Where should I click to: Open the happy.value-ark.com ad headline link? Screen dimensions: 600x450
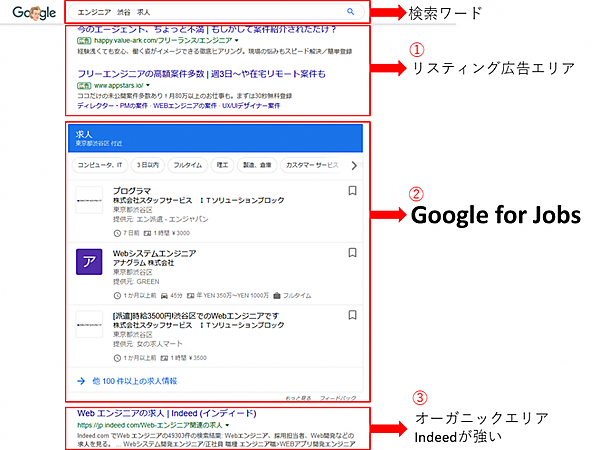(x=207, y=29)
